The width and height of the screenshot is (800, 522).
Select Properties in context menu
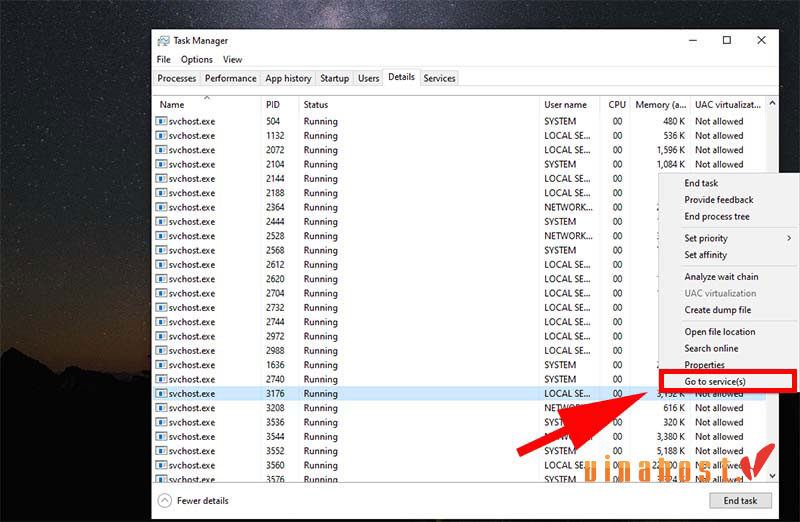(705, 365)
